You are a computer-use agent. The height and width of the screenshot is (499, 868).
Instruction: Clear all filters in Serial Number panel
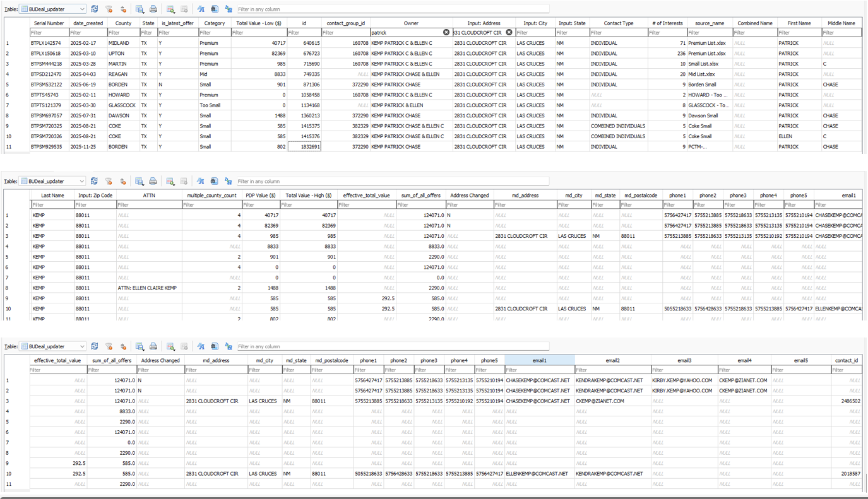pos(109,9)
